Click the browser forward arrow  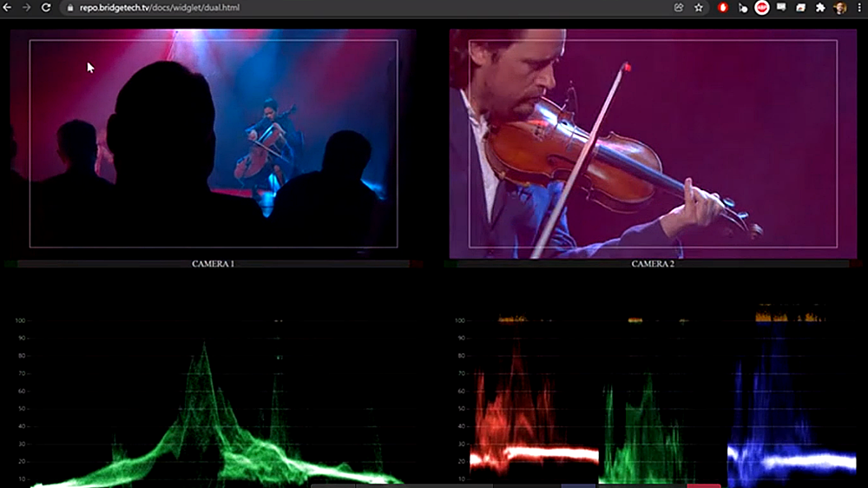26,7
